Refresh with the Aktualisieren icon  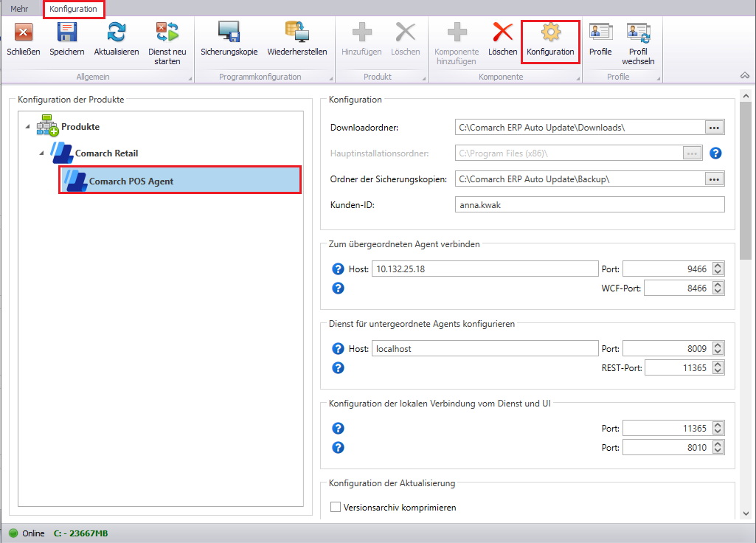(117, 32)
